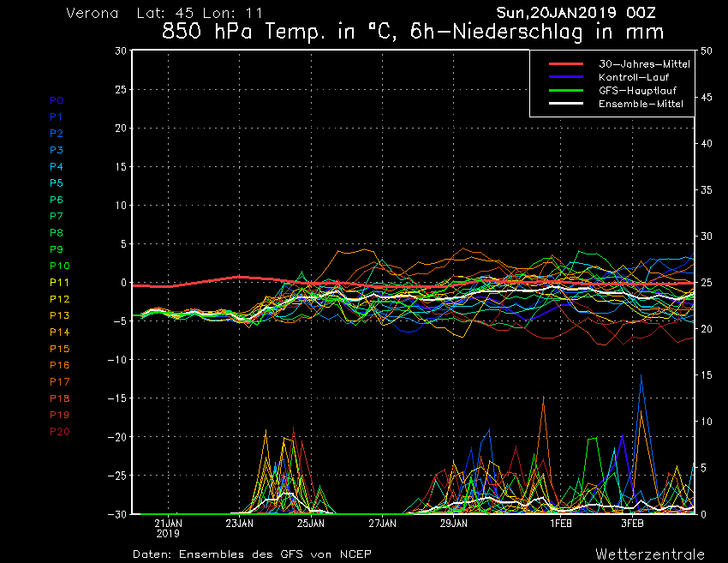Click the 'Verona' location name

[x=92, y=13]
